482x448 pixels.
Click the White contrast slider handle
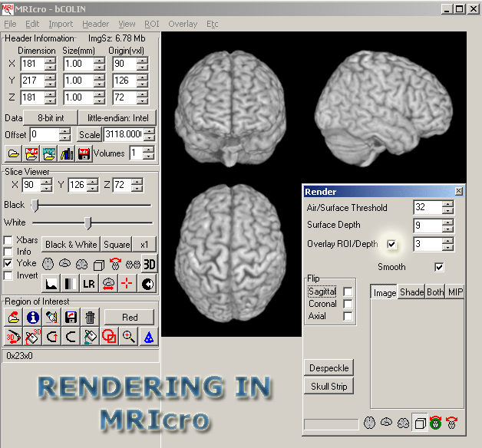[x=88, y=222]
